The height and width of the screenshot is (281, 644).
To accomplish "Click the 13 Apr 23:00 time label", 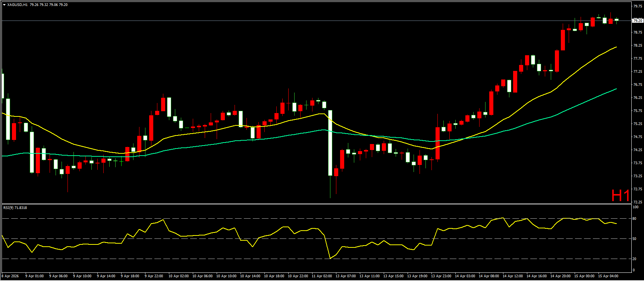I will pyautogui.click(x=441, y=276).
